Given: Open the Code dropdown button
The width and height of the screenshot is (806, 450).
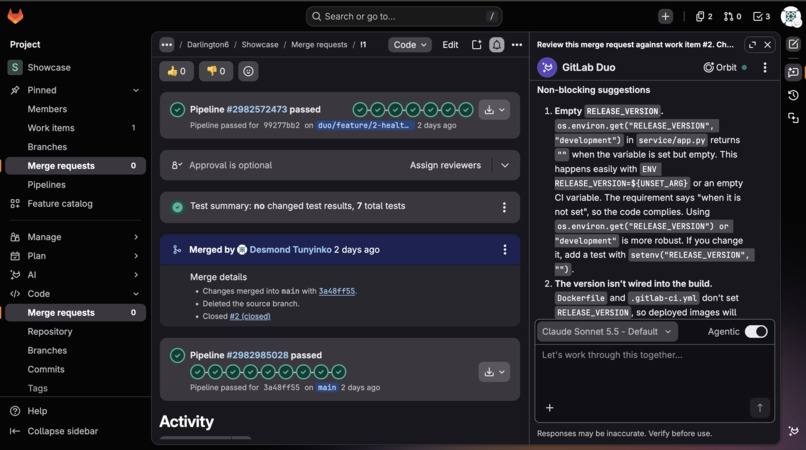Looking at the screenshot, I should 410,45.
